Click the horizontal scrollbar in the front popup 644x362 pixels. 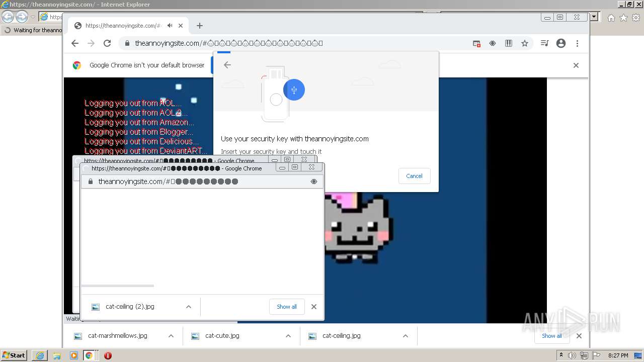click(118, 286)
